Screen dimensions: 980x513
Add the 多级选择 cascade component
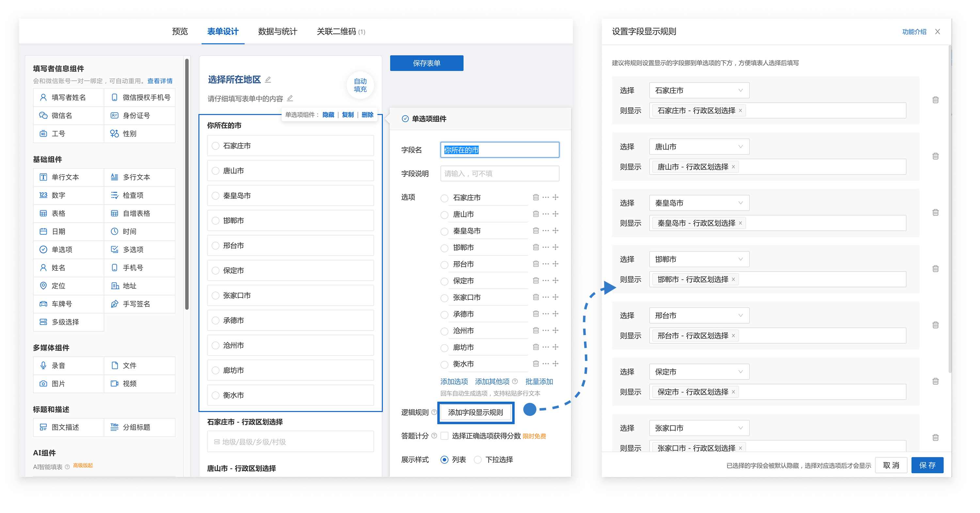click(x=65, y=322)
